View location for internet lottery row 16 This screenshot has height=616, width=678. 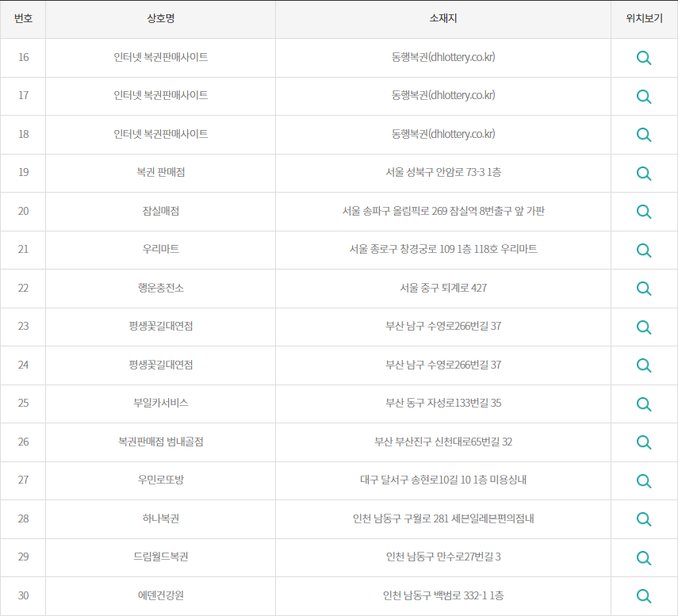pyautogui.click(x=643, y=57)
